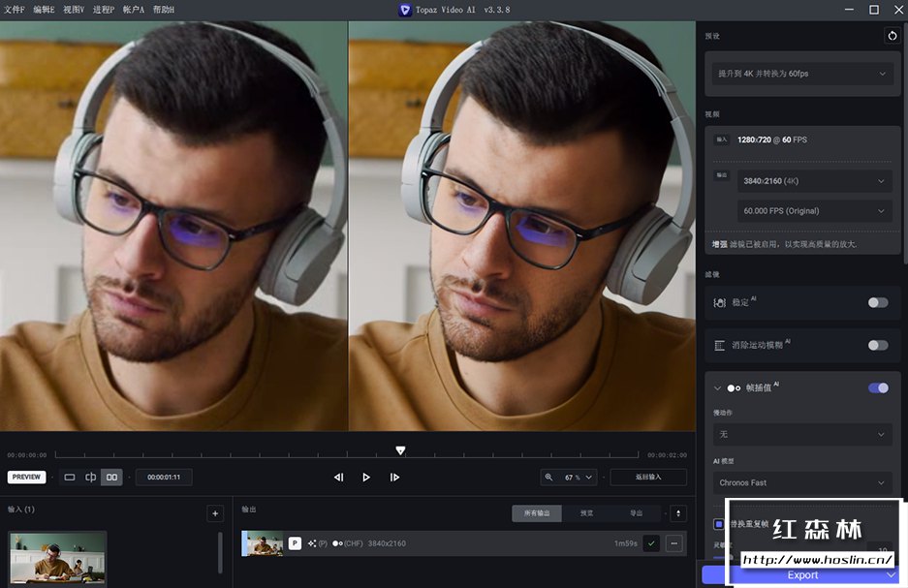Open the Chronos Fast AI model dropdown
This screenshot has width=908, height=588.
click(x=801, y=482)
